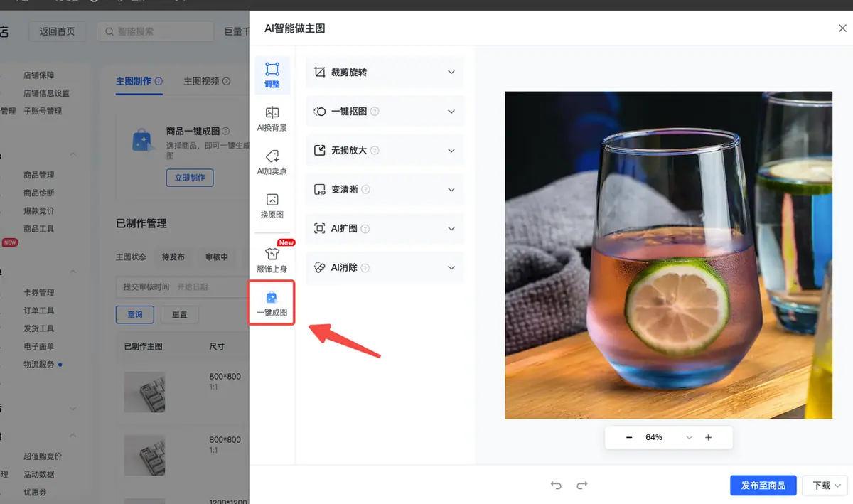Click the search magnifier icon in 智能搜索
Screen dimensions: 853x504
coord(110,31)
